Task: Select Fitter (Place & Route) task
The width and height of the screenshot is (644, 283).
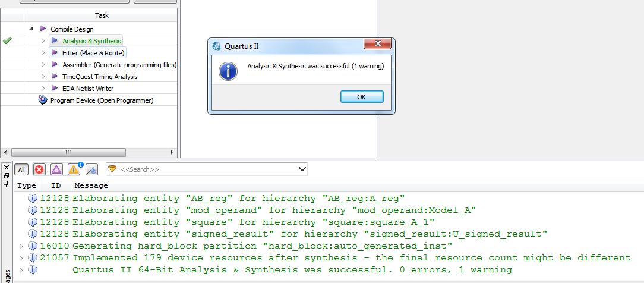Action: coord(93,53)
